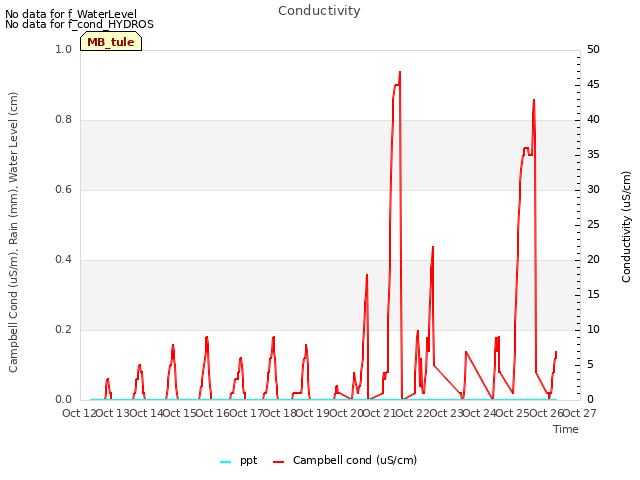Click the 'No data for f_WaterLevel' message

coord(71,14)
